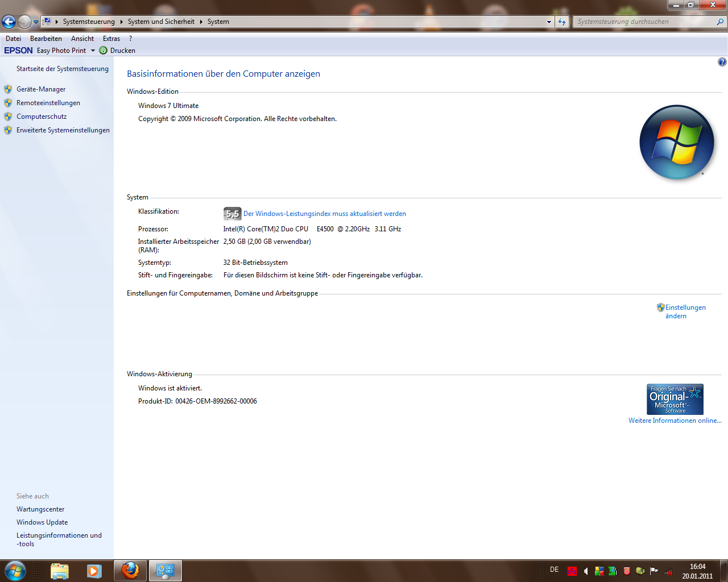This screenshot has height=582, width=728.
Task: Click the control panel icon in address bar
Action: pyautogui.click(x=47, y=22)
